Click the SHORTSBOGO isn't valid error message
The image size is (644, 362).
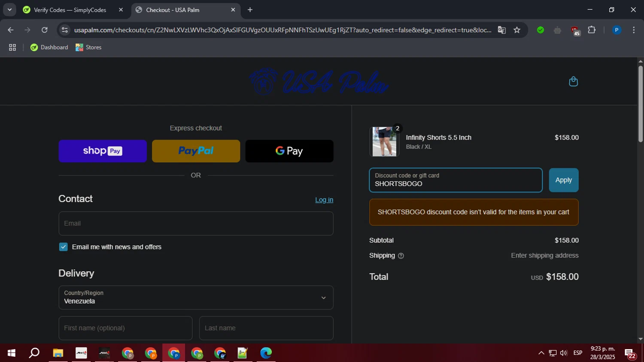tap(474, 212)
